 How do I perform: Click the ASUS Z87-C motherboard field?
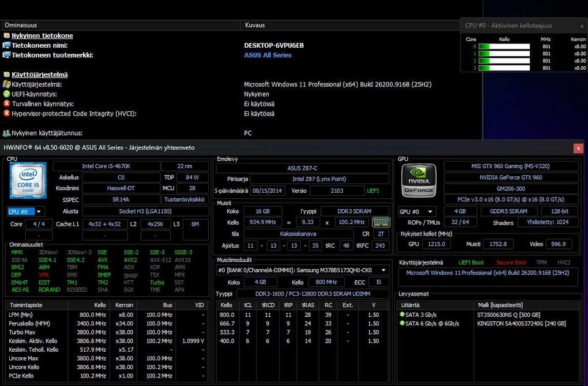coord(302,168)
